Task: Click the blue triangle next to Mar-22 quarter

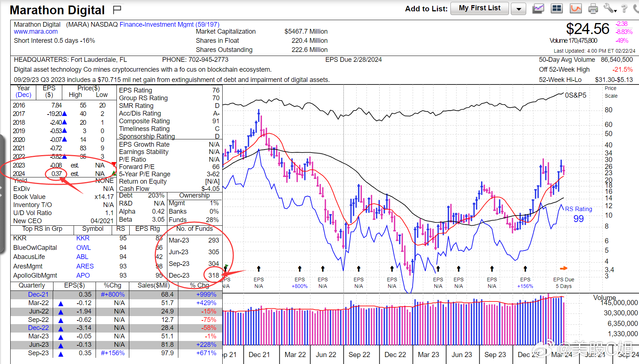Action: (61, 303)
